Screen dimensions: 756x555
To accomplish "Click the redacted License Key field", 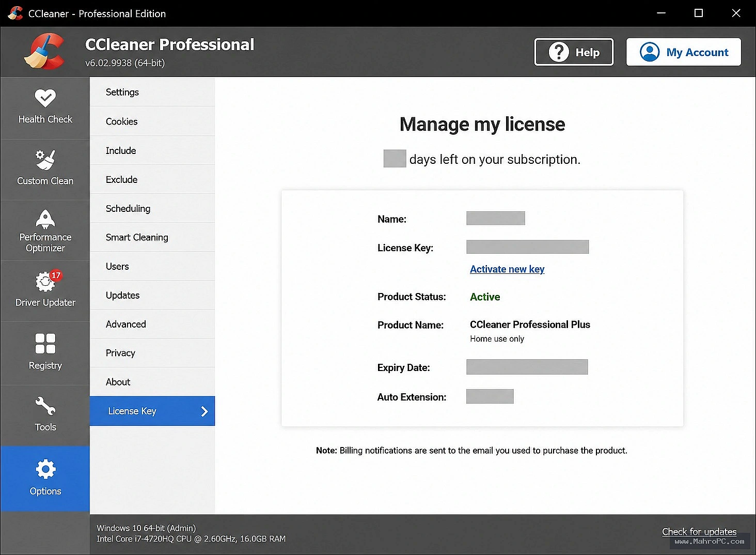I will click(x=527, y=247).
